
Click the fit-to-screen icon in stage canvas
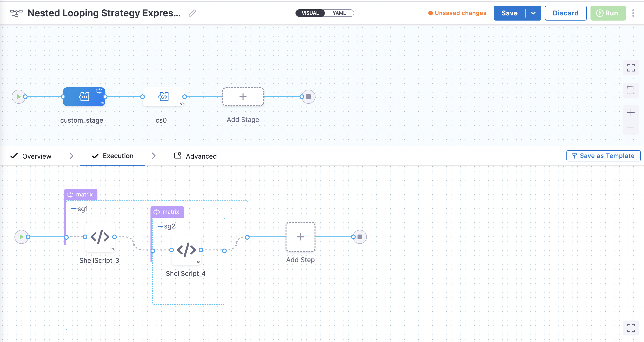click(x=630, y=68)
